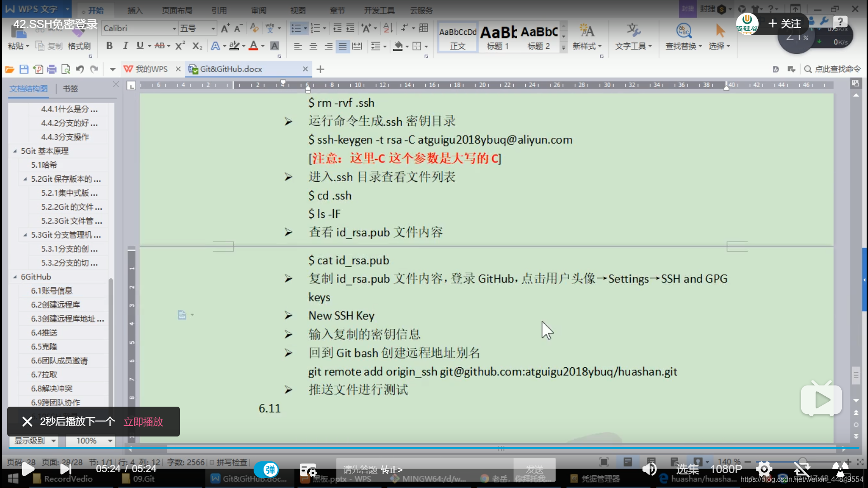The image size is (868, 488).
Task: Open the font size 五号 dropdown
Action: point(213,28)
